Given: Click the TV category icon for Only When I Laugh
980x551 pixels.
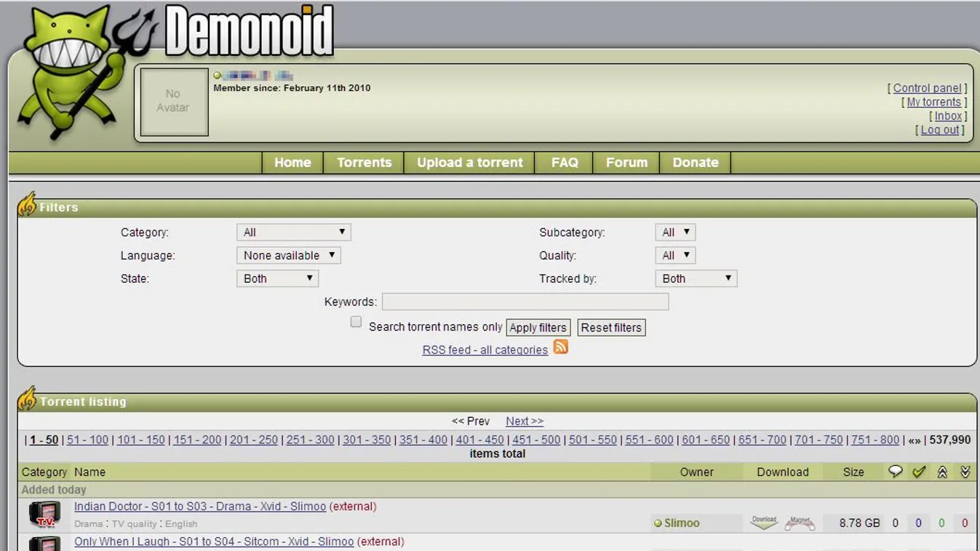Looking at the screenshot, I should click(x=45, y=544).
